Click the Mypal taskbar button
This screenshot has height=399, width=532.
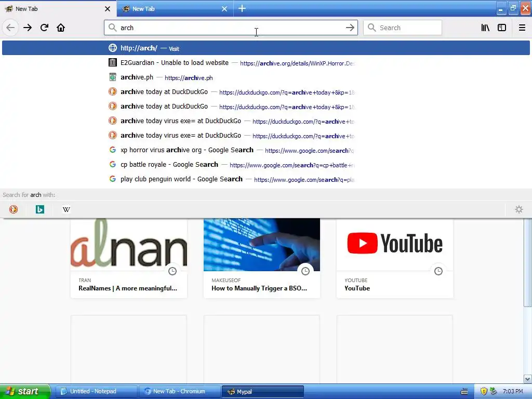click(262, 392)
